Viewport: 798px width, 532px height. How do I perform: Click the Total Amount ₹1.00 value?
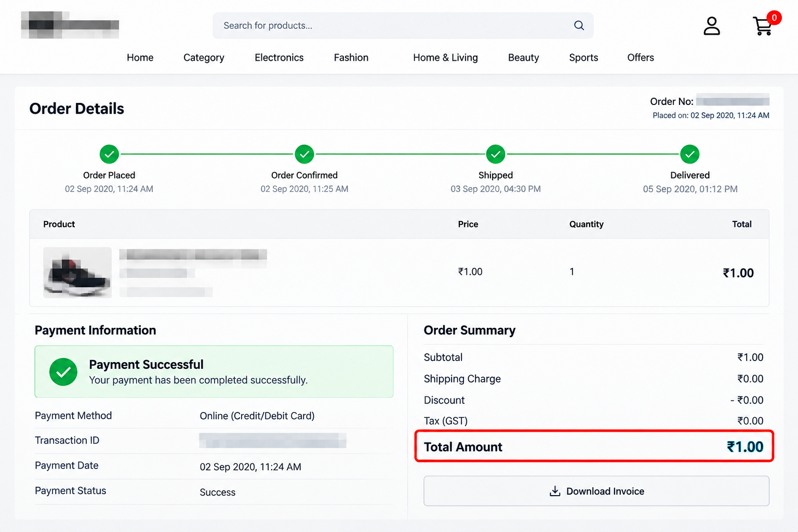(745, 447)
